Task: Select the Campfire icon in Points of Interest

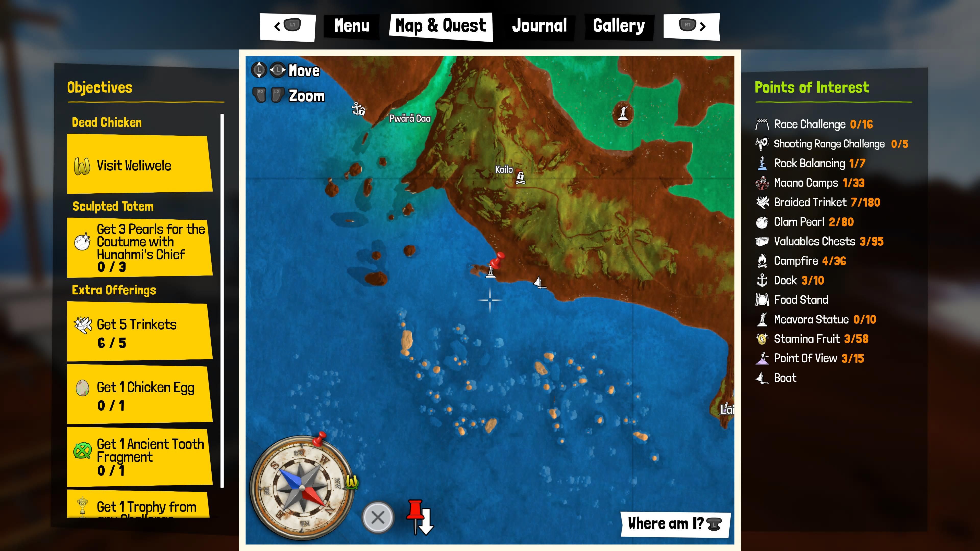Action: (762, 261)
